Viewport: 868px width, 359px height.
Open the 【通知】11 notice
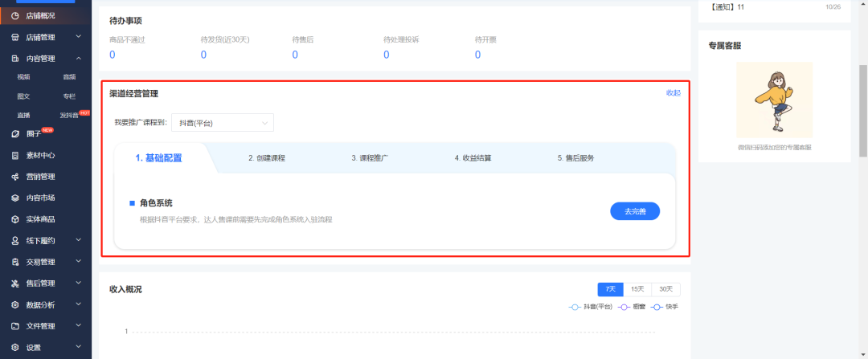727,7
